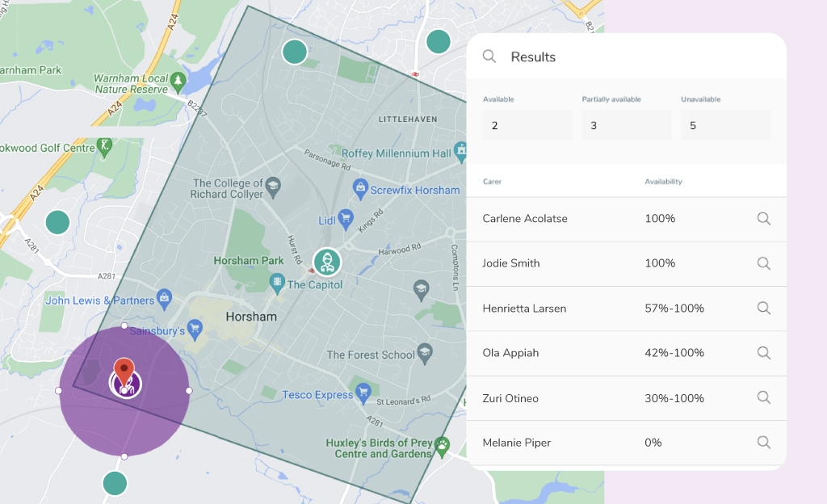827x504 pixels.
Task: Select the Unavailable count field
Action: coord(725,125)
